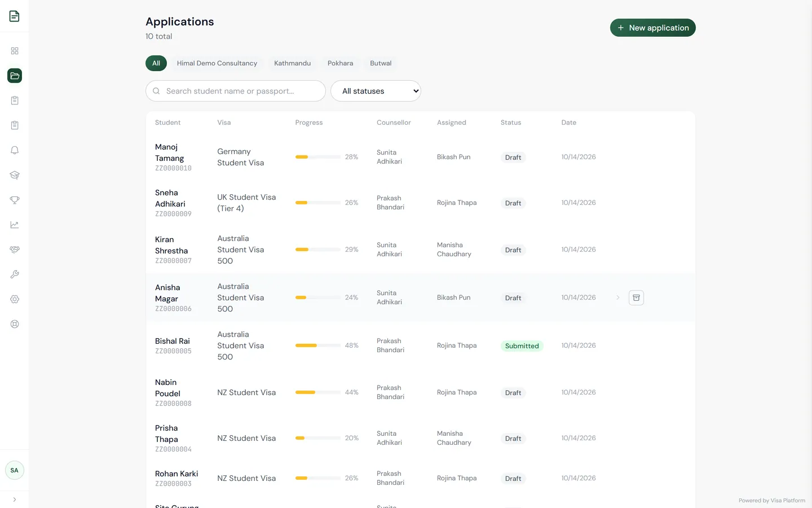The height and width of the screenshot is (508, 812).
Task: Open settings via the gear icon
Action: point(15,299)
